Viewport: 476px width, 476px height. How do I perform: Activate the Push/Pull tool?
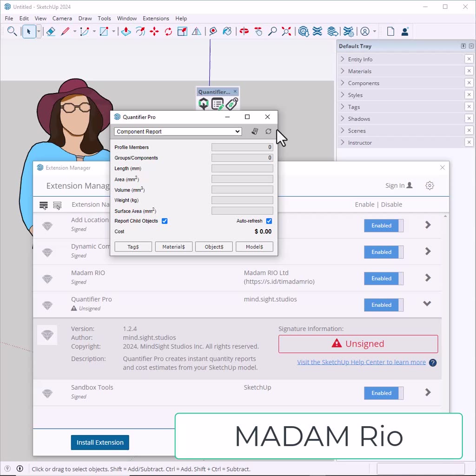pyautogui.click(x=126, y=31)
